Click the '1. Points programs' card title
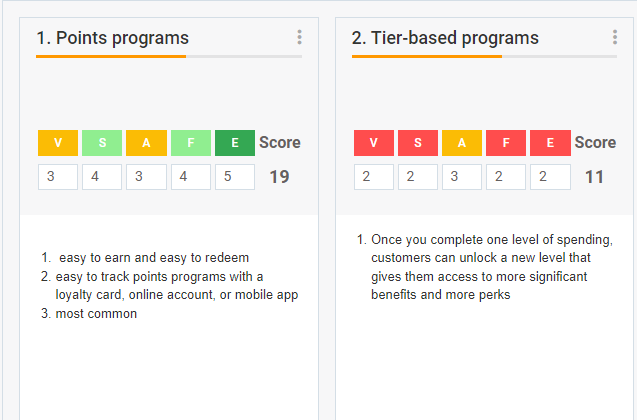The image size is (637, 420). [112, 38]
